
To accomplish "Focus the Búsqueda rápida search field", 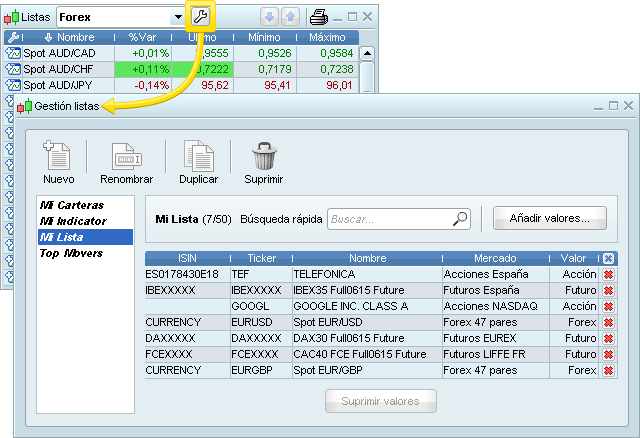I will [390, 218].
